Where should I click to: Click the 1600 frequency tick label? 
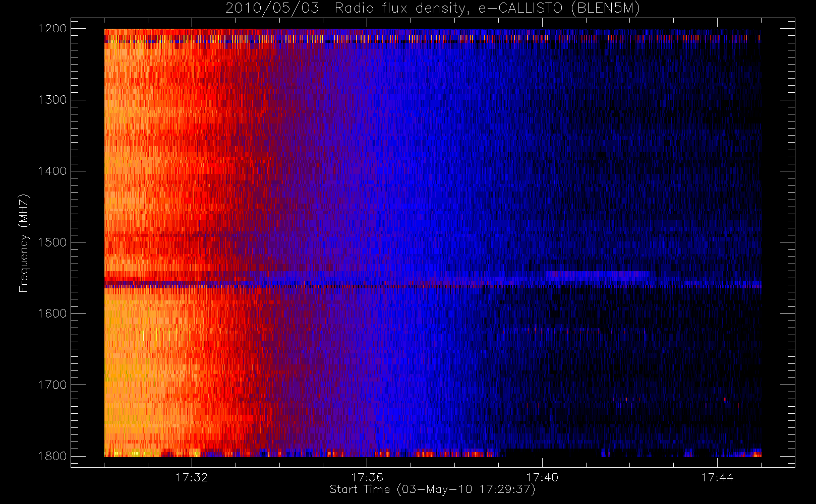(x=52, y=313)
